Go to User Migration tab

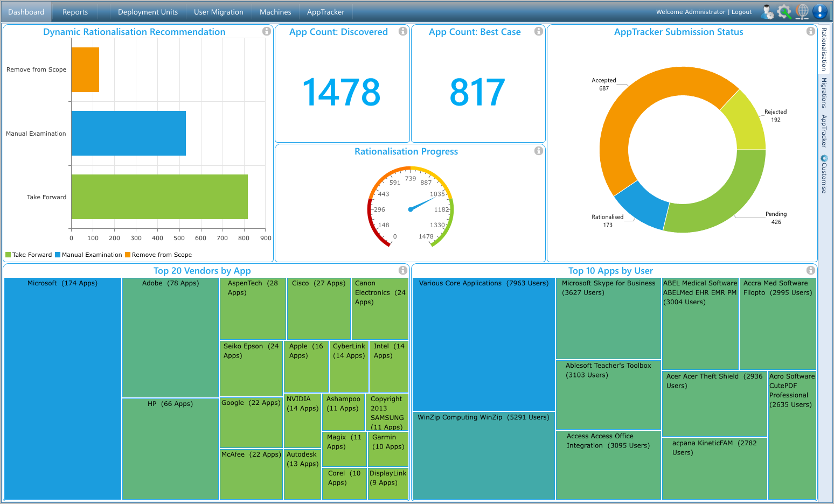(219, 12)
